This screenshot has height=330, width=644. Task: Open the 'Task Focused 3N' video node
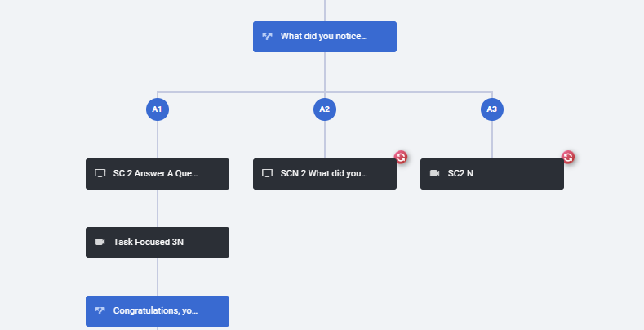point(158,243)
